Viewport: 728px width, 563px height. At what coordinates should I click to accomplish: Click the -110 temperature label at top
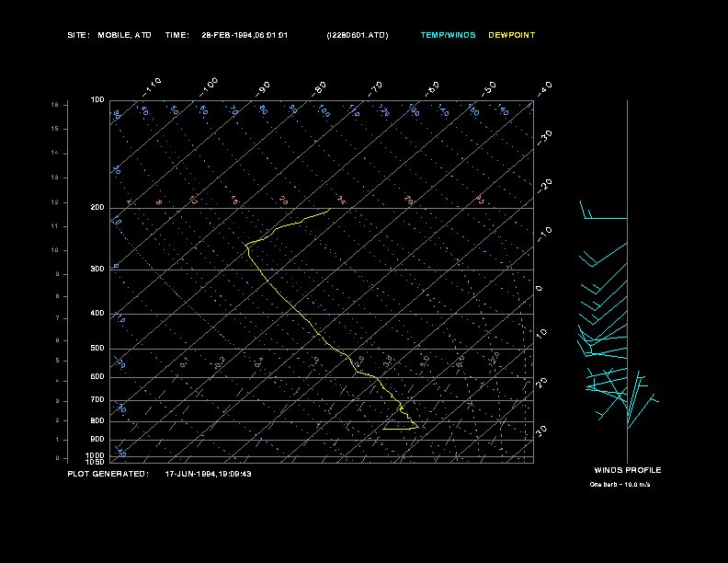pos(152,87)
